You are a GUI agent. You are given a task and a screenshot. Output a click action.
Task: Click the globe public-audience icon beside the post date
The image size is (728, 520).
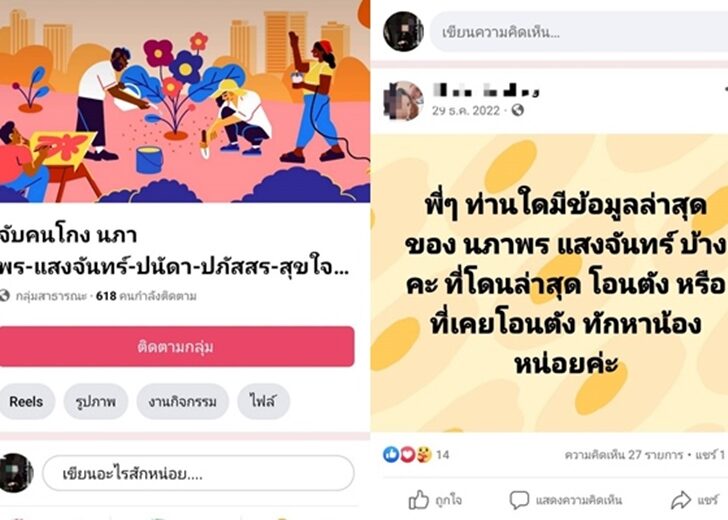[x=517, y=110]
